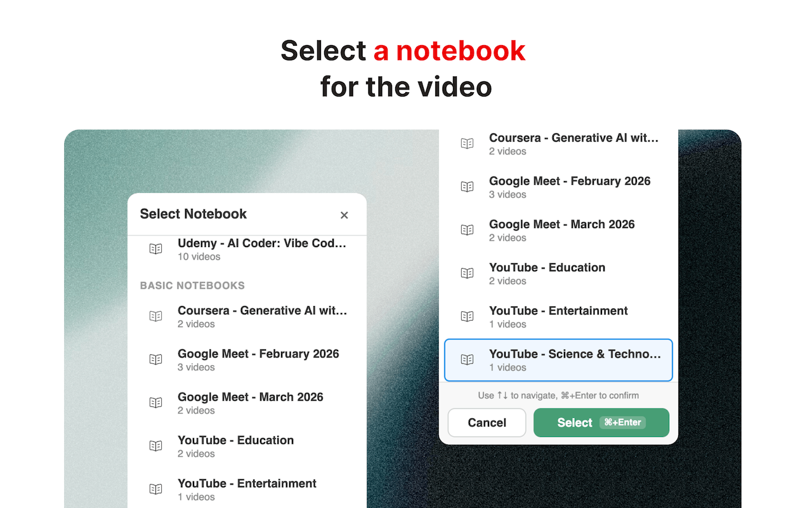The width and height of the screenshot is (812, 508).
Task: Pick Google Meet - March 2026 in left dialog
Action: tap(247, 403)
